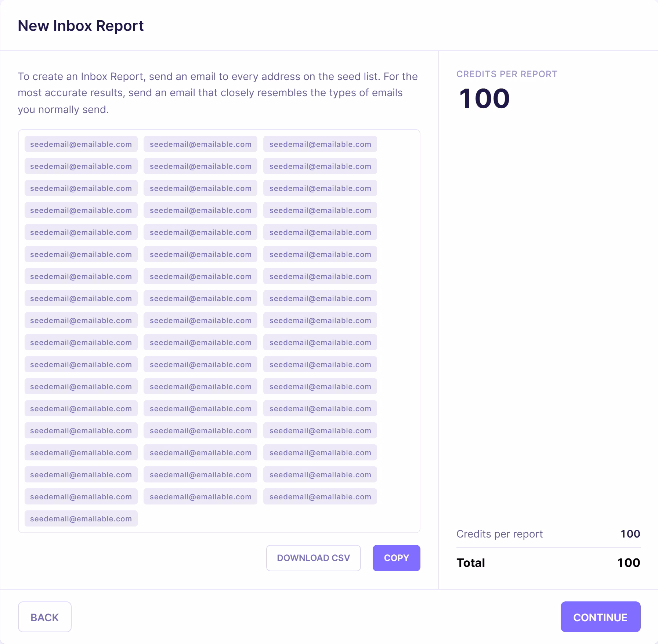Click the instruction paragraph about the seed list

tap(218, 93)
